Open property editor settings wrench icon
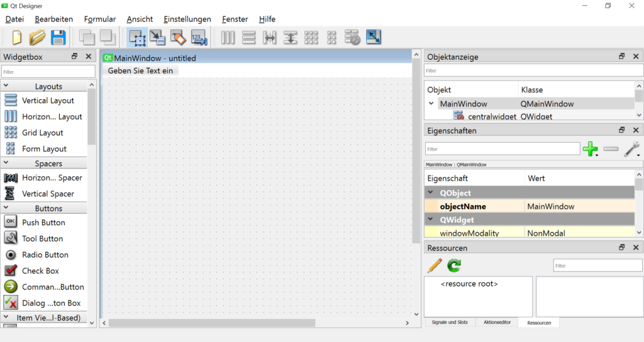The height and width of the screenshot is (342, 644). coord(632,149)
